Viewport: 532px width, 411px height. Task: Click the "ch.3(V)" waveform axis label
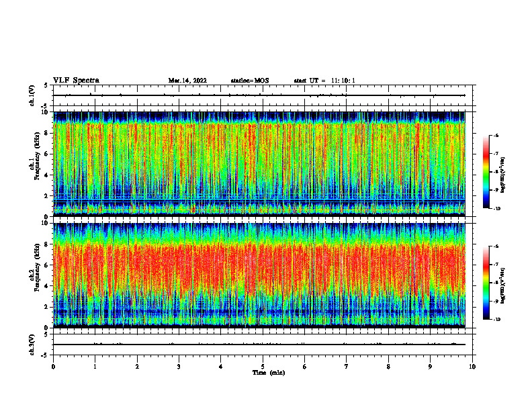(x=32, y=345)
